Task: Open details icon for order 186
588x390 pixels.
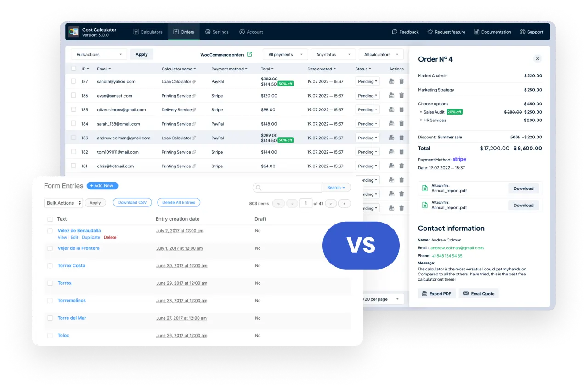Action: point(391,96)
